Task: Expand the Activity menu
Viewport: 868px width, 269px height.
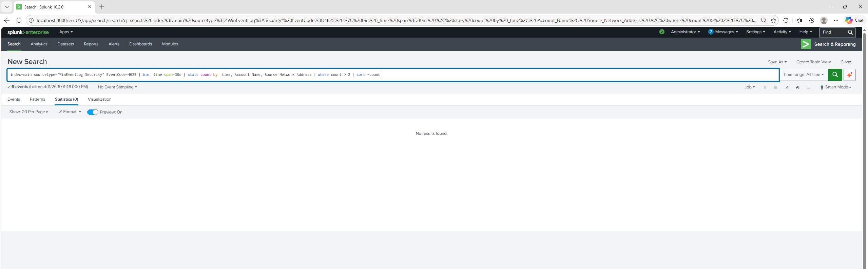Action: [x=782, y=32]
